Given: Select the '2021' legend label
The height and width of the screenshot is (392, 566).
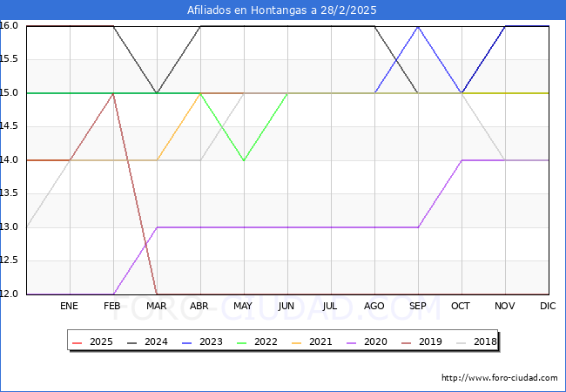Looking at the screenshot, I should [320, 341].
